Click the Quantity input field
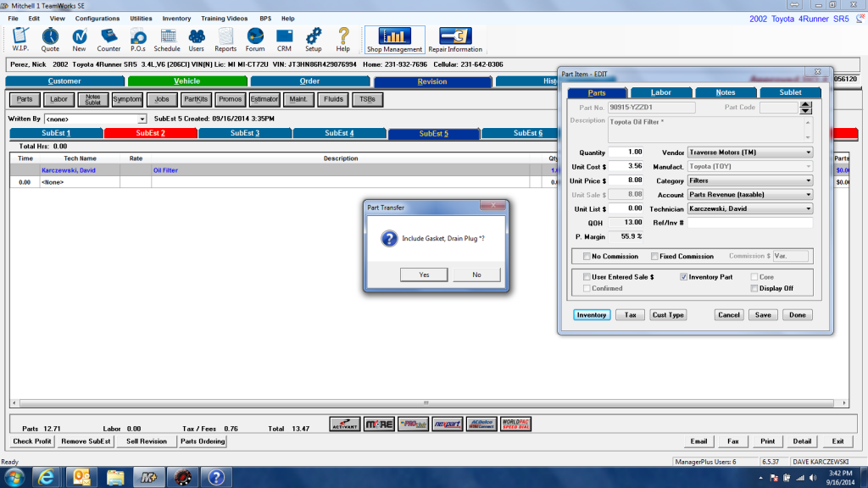 coord(626,152)
